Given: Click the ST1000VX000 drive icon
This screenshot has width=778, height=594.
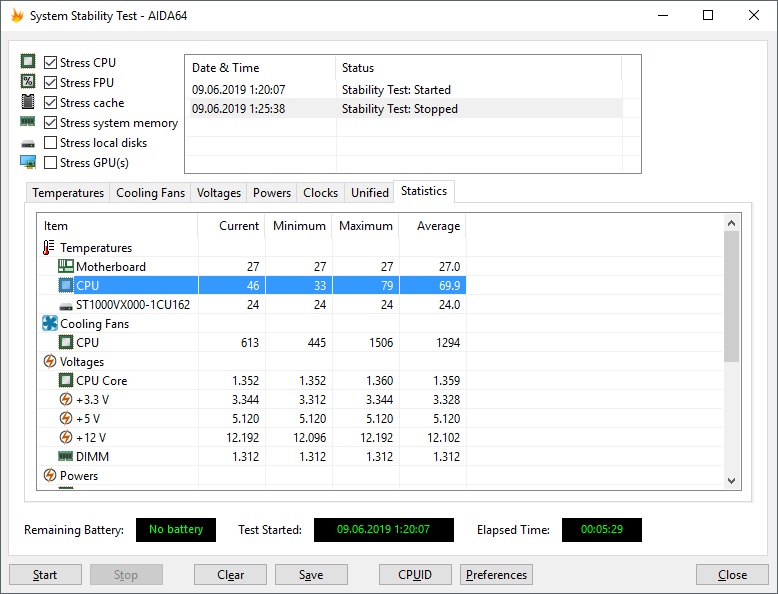Looking at the screenshot, I should pyautogui.click(x=65, y=306).
